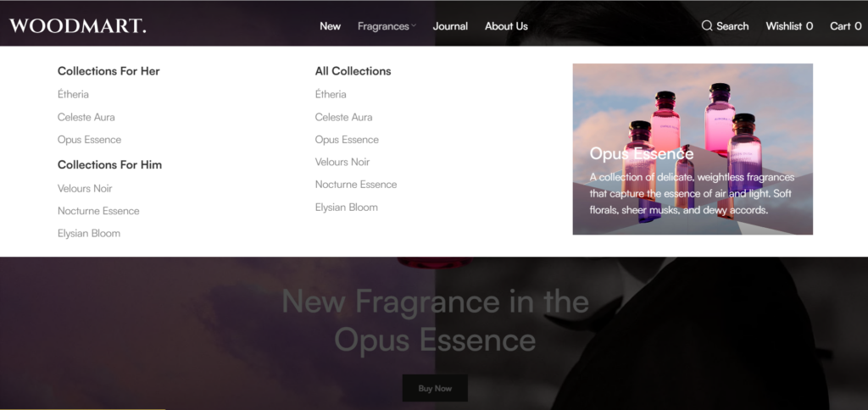Select Velours Noir under Collections For Him
868x410 pixels.
tap(85, 189)
